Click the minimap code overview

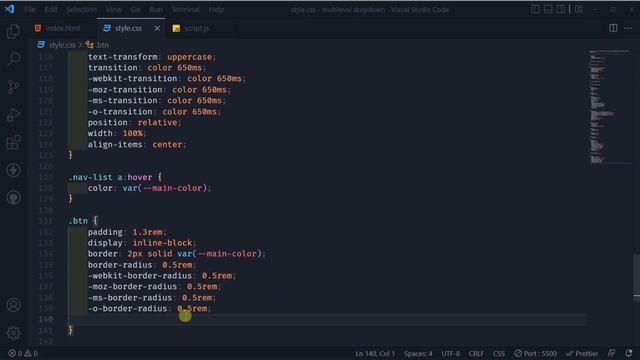609,107
